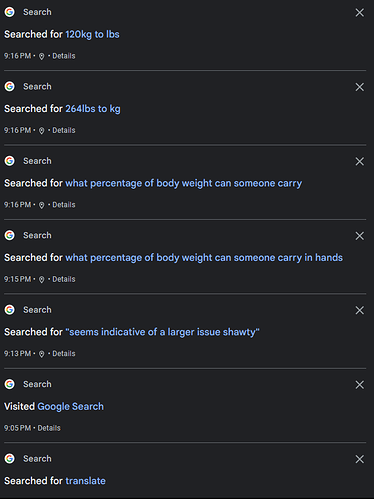Delete the "body weight can someone carry" entry

coord(359,161)
